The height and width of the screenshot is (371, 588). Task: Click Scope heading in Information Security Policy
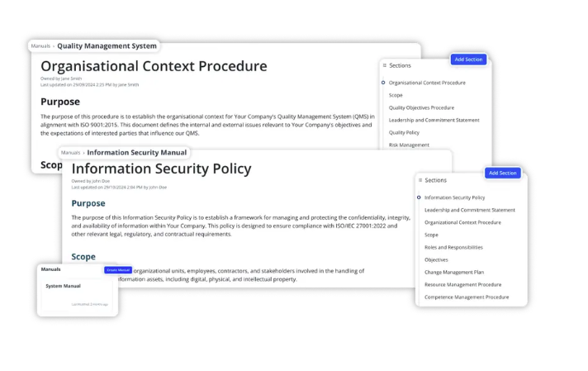pos(83,257)
